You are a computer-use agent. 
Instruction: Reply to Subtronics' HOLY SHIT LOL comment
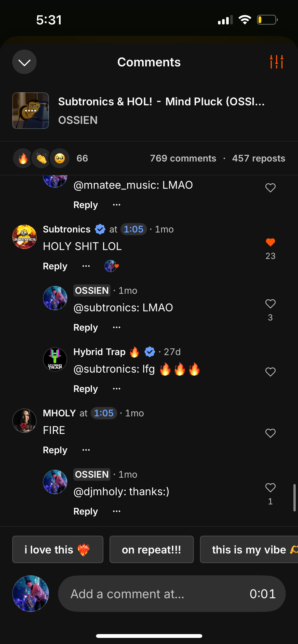[x=55, y=266]
